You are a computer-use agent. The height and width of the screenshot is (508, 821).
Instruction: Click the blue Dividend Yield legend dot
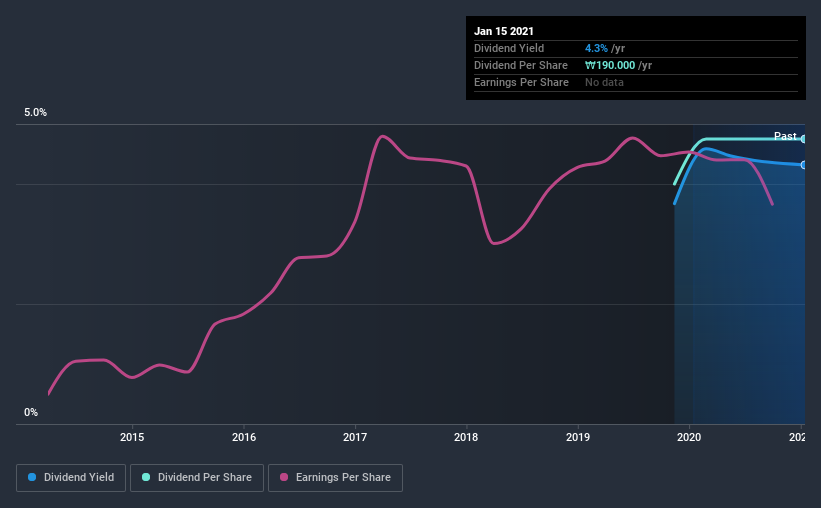(x=32, y=477)
